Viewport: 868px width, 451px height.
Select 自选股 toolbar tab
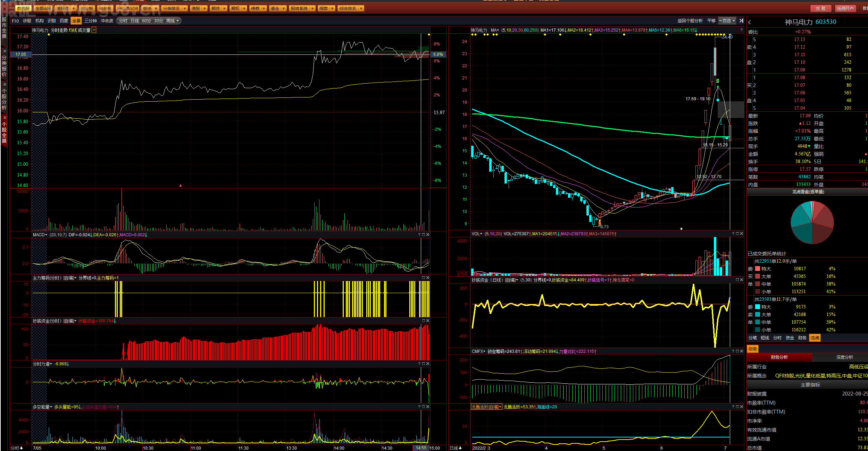[23, 8]
